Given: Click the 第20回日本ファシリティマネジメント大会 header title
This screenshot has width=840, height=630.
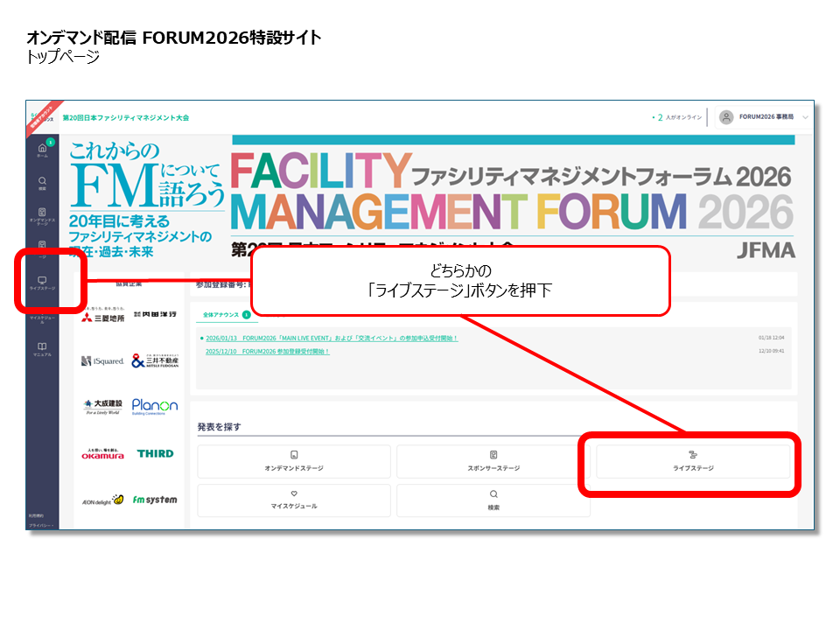Looking at the screenshot, I should click(x=125, y=117).
